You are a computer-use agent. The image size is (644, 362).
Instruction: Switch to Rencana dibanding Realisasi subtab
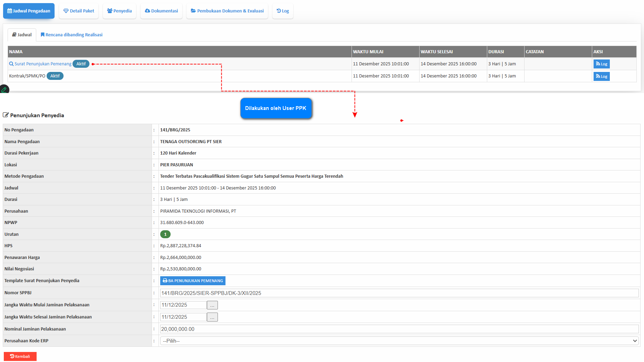coord(71,35)
